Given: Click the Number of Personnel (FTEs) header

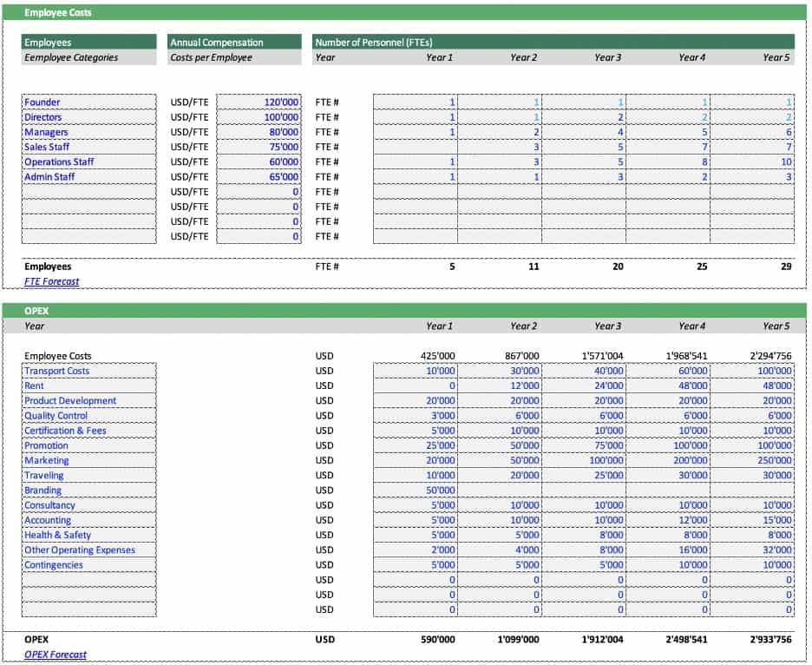Looking at the screenshot, I should [x=553, y=43].
